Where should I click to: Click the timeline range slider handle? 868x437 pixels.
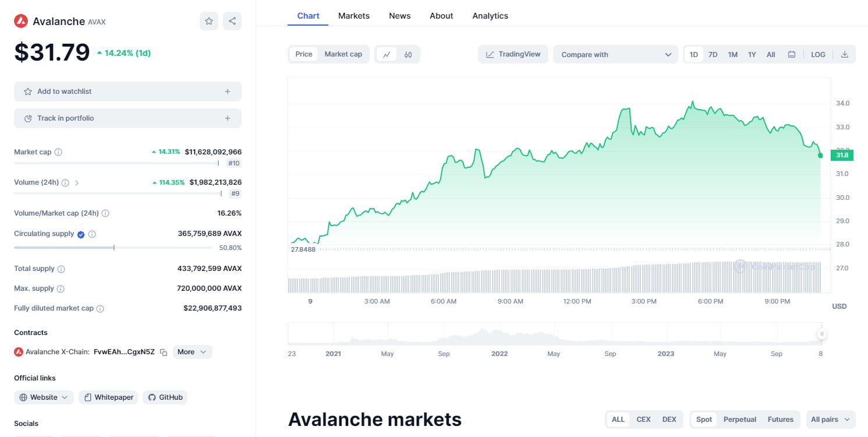(821, 334)
